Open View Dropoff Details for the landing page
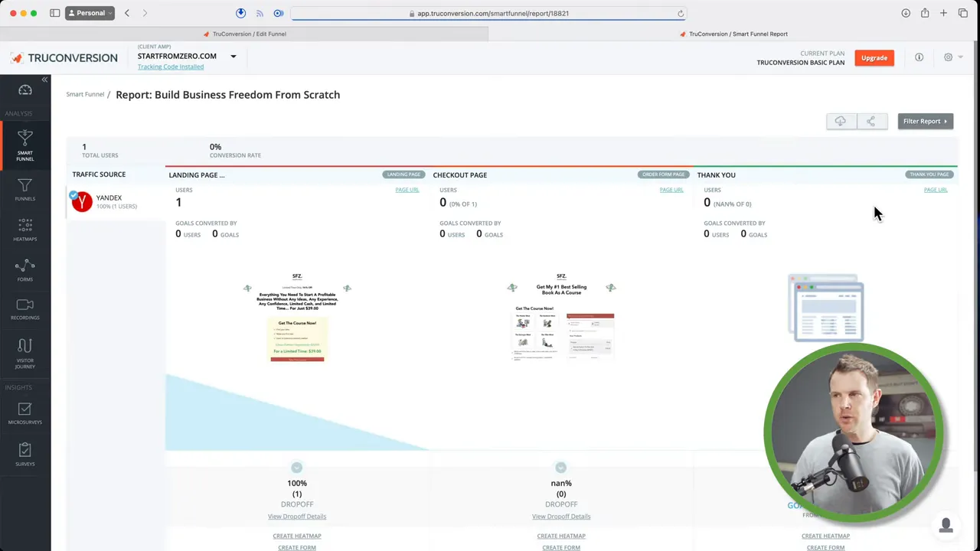The width and height of the screenshot is (980, 551). 296,516
